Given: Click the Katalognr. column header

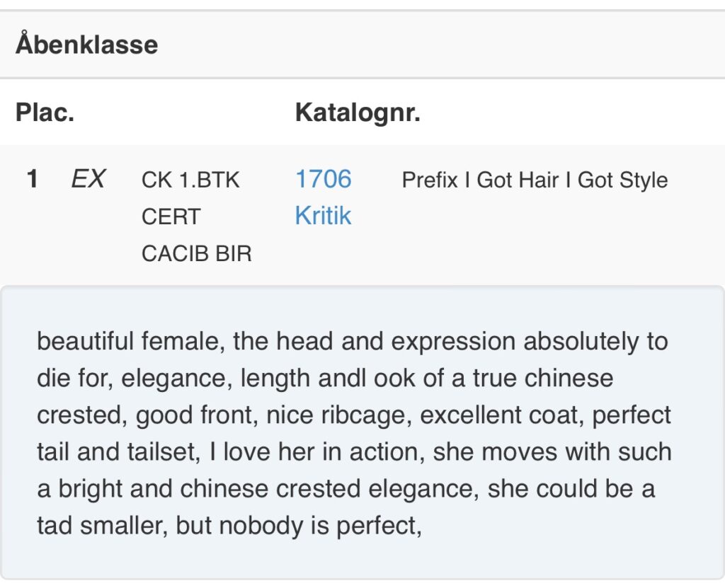Looking at the screenshot, I should [358, 113].
